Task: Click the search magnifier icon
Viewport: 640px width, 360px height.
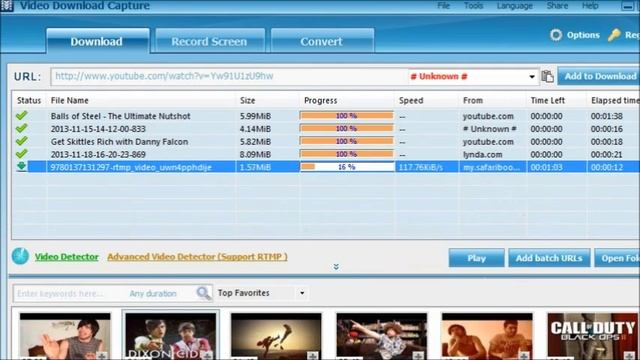Action: click(203, 293)
